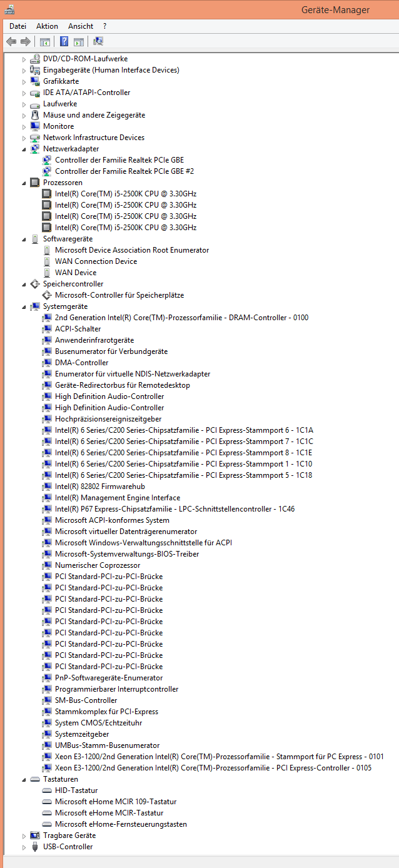Click the Grafikkarte display adapter icon
Viewport: 399px width, 868px height.
(x=35, y=81)
